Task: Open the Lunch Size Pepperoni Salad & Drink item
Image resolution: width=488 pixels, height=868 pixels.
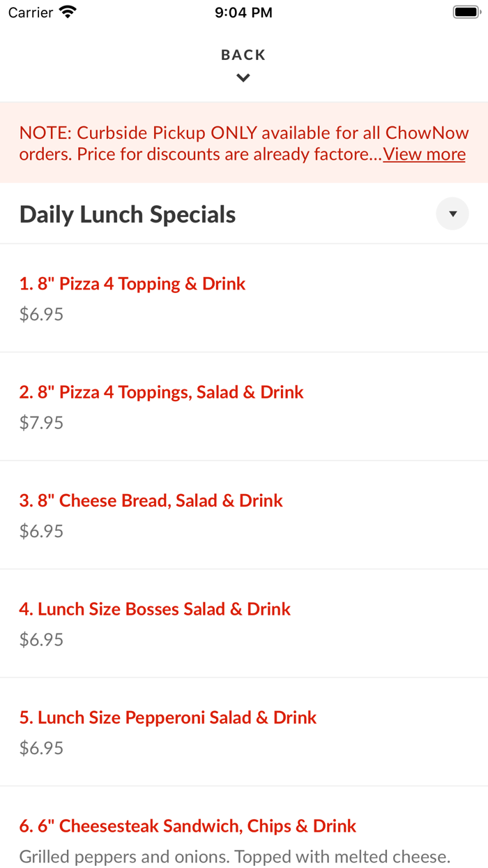Action: tap(168, 717)
